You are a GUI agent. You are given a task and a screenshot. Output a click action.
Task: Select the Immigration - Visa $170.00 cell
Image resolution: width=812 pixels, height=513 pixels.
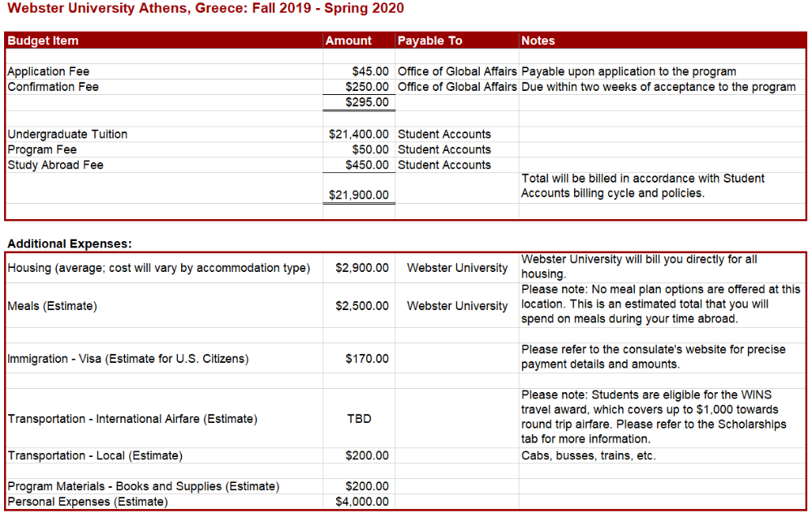[x=367, y=359]
